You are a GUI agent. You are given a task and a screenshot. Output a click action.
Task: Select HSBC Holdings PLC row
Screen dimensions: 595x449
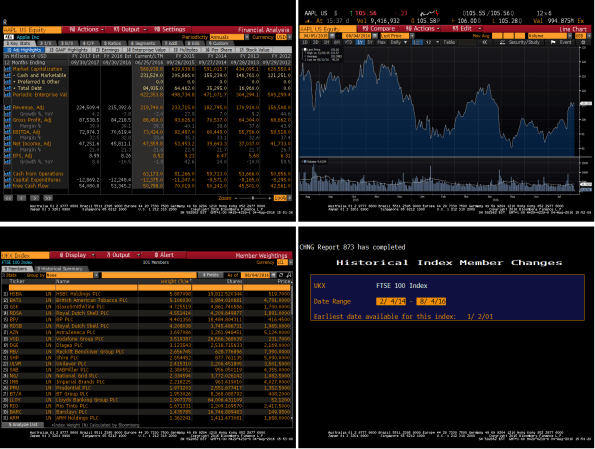pos(147,294)
